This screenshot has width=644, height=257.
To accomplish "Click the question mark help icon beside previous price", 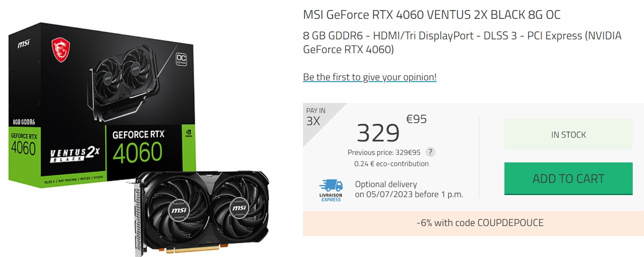I will pyautogui.click(x=430, y=152).
